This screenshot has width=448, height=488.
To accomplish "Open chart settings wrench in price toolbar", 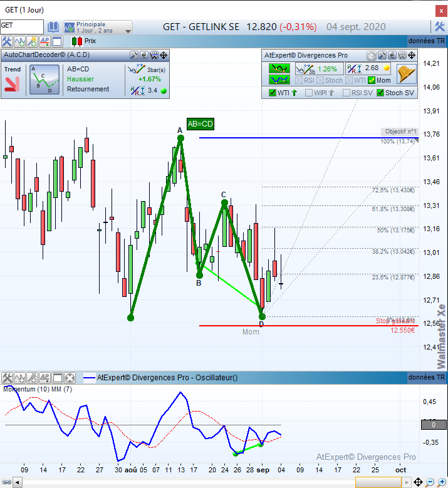I will point(6,41).
